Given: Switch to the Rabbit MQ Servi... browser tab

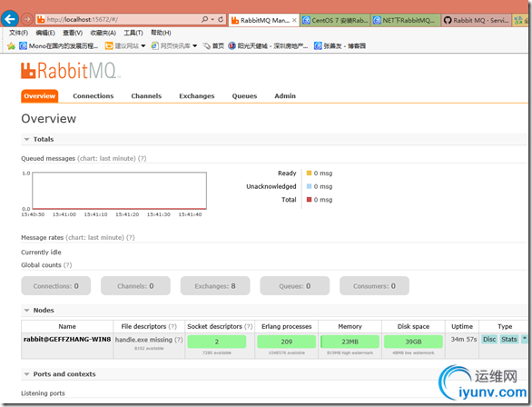Looking at the screenshot, I should 477,20.
